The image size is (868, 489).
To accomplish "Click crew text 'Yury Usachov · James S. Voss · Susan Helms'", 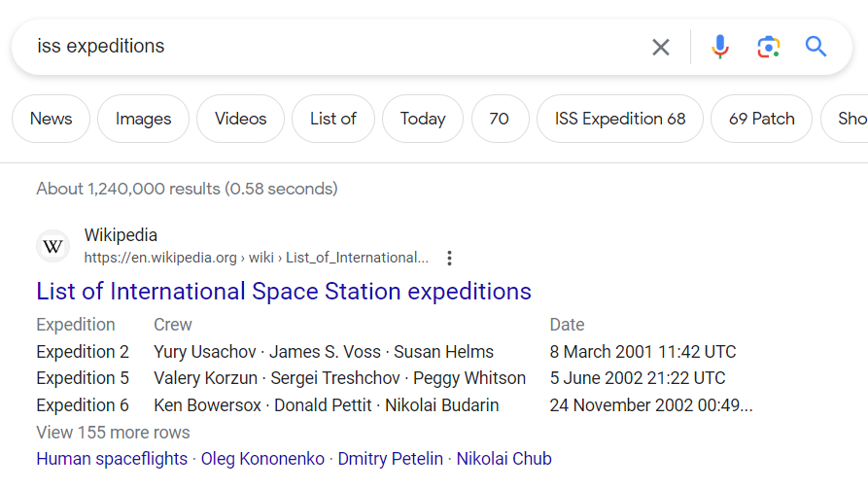I will 324,352.
